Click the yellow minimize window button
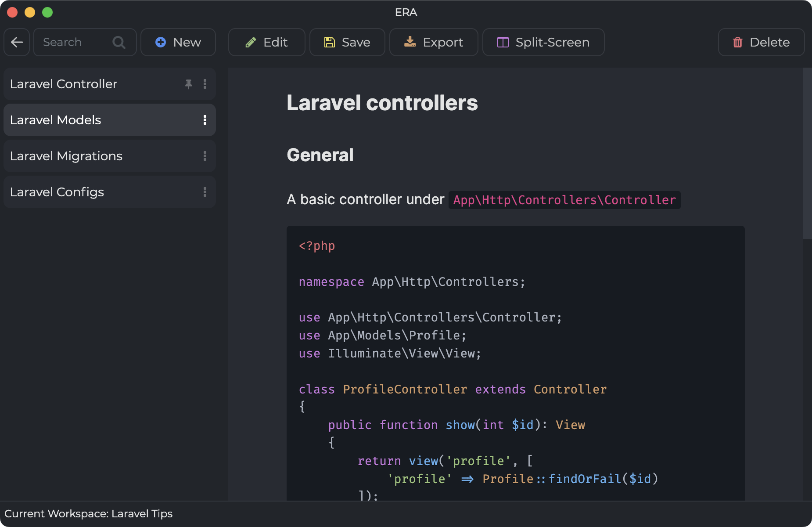This screenshot has height=527, width=812. pos(30,12)
